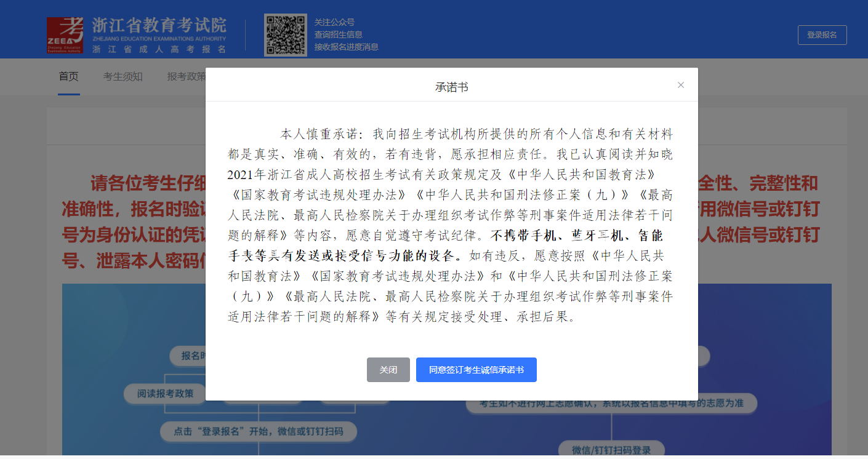This screenshot has width=868, height=459.
Task: Click the 阅读报考政策 flowchart node
Action: pos(164,394)
